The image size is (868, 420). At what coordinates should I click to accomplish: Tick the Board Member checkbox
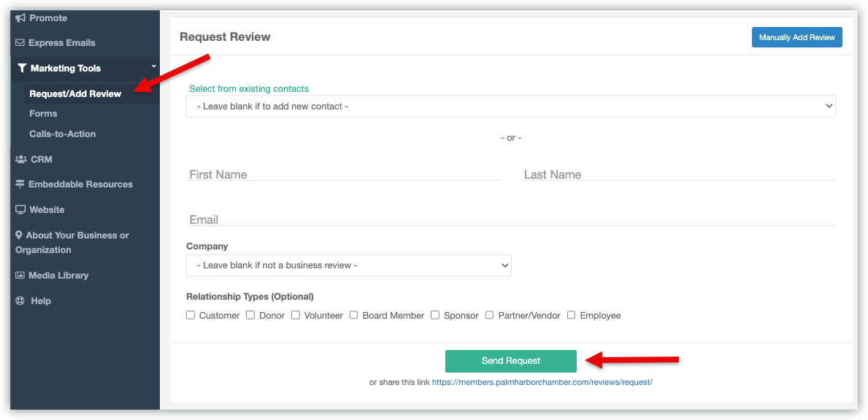pos(354,315)
